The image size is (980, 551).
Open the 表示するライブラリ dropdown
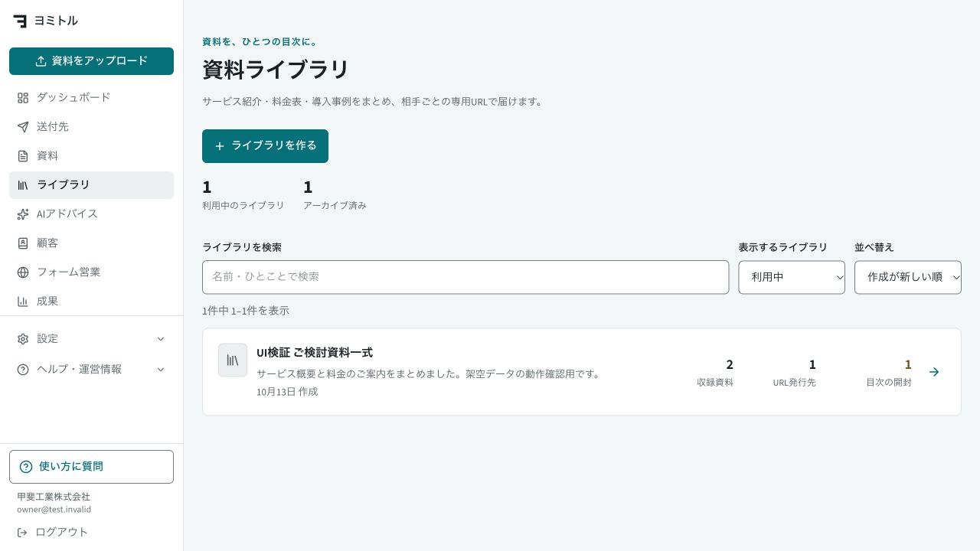pyautogui.click(x=792, y=277)
